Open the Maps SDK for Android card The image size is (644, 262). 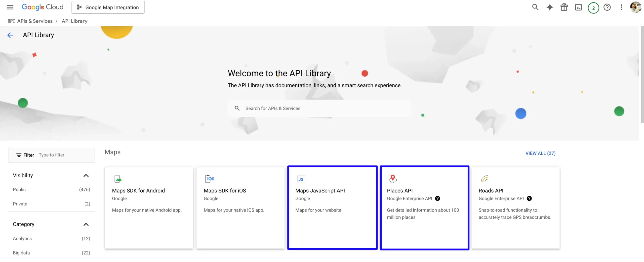[x=149, y=208]
